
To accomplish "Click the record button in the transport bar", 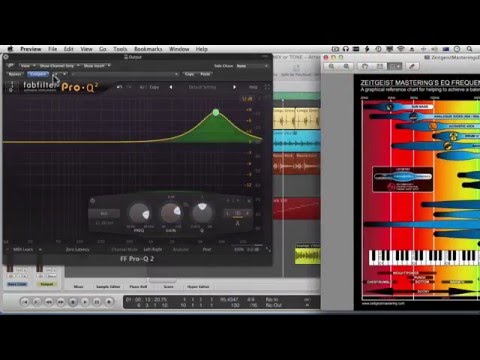I will [x=109, y=302].
